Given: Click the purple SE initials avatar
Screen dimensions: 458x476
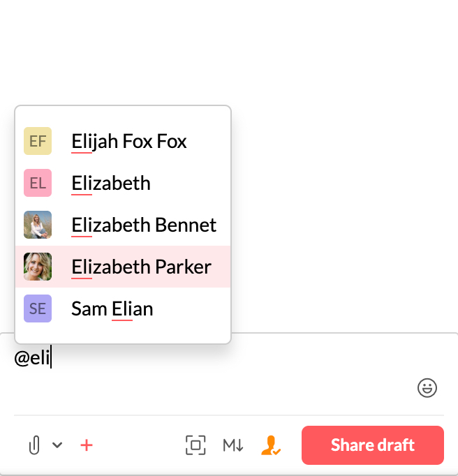Looking at the screenshot, I should click(38, 308).
